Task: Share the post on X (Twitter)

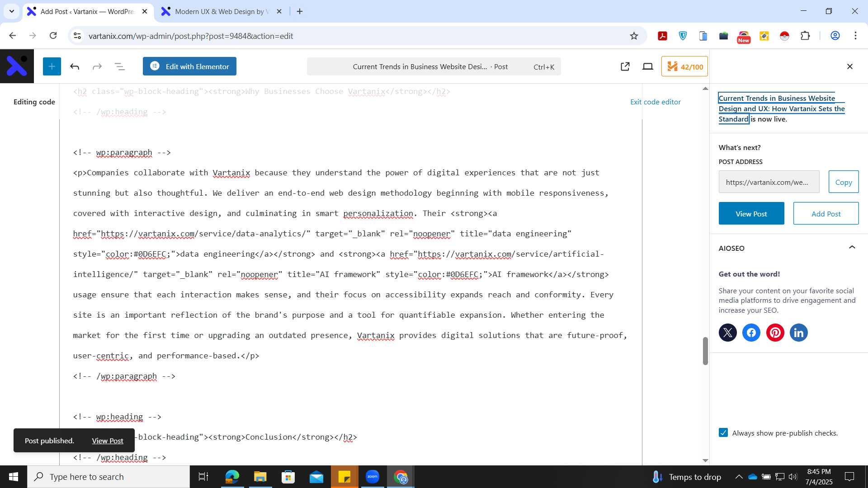Action: [727, 333]
